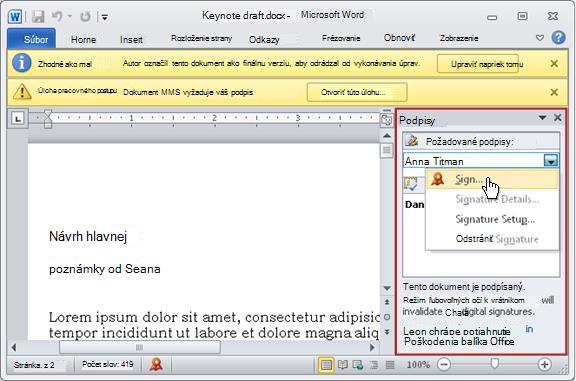Click the blue info icon in the message bar
This screenshot has width=576, height=381.
(x=22, y=63)
